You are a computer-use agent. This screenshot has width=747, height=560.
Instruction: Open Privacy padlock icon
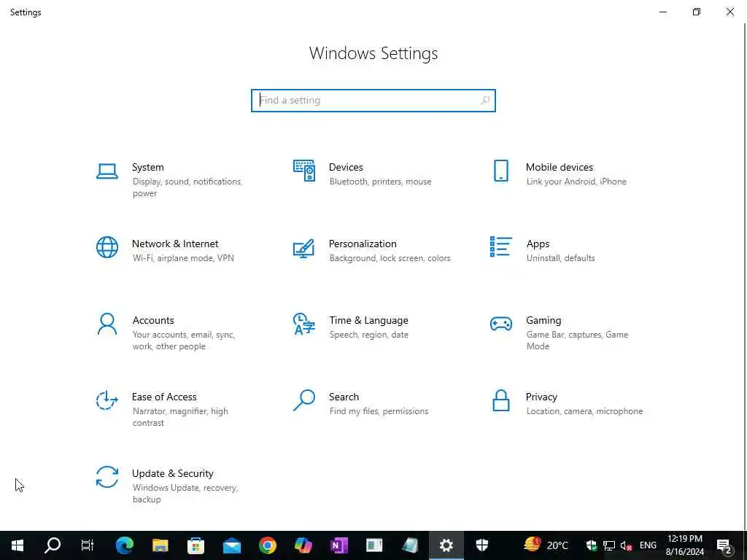tap(500, 400)
